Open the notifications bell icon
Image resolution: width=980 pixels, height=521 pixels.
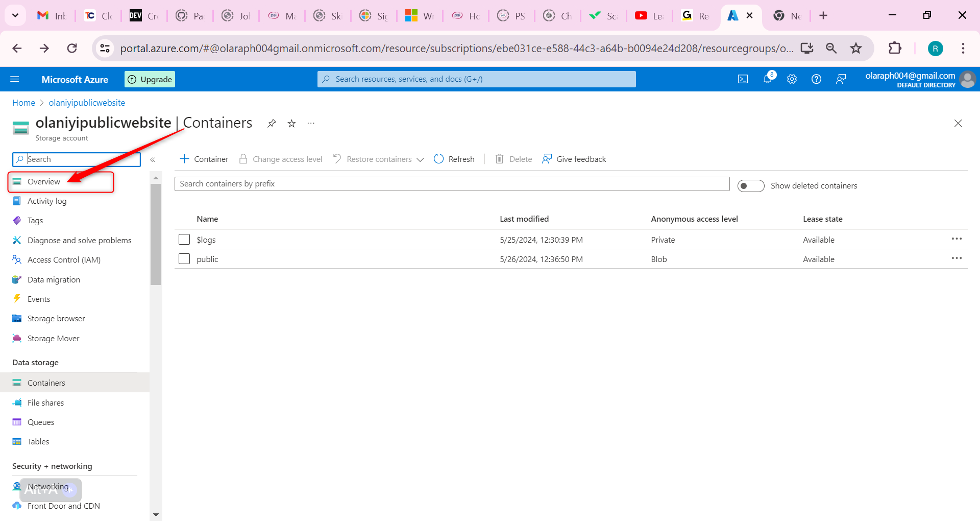click(x=767, y=79)
